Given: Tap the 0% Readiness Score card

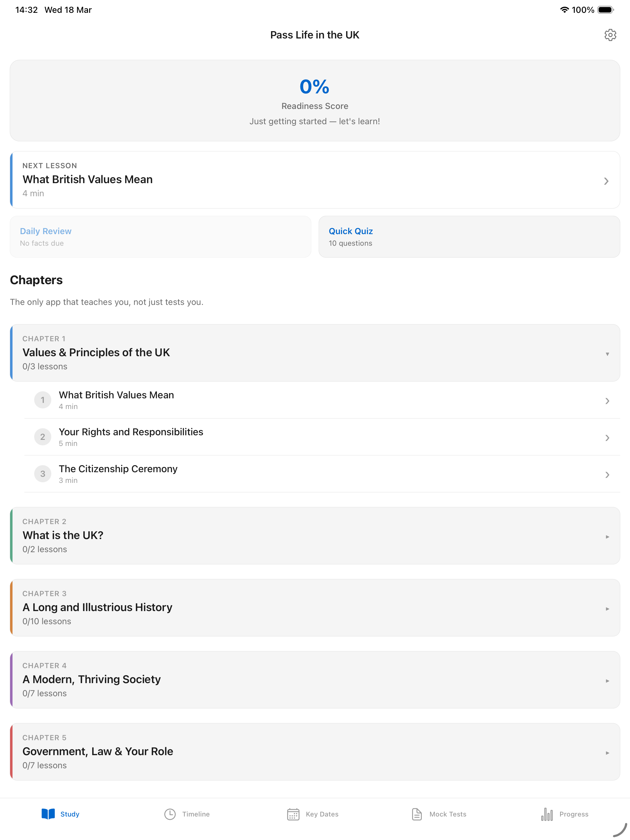Looking at the screenshot, I should pyautogui.click(x=315, y=101).
